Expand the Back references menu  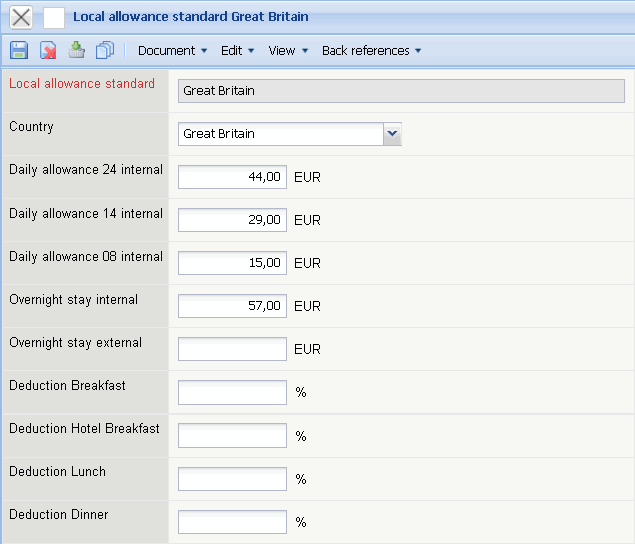click(371, 50)
